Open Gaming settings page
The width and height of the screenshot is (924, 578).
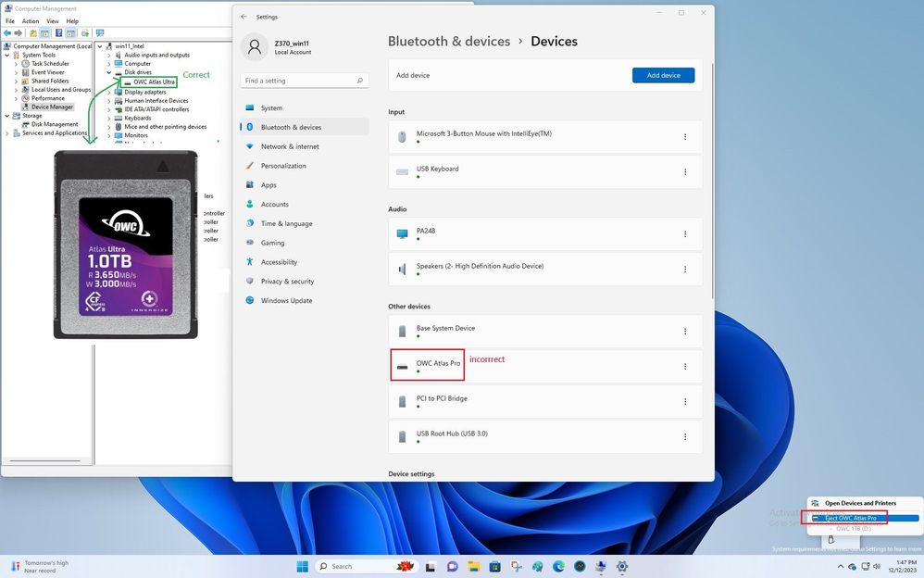click(304, 243)
